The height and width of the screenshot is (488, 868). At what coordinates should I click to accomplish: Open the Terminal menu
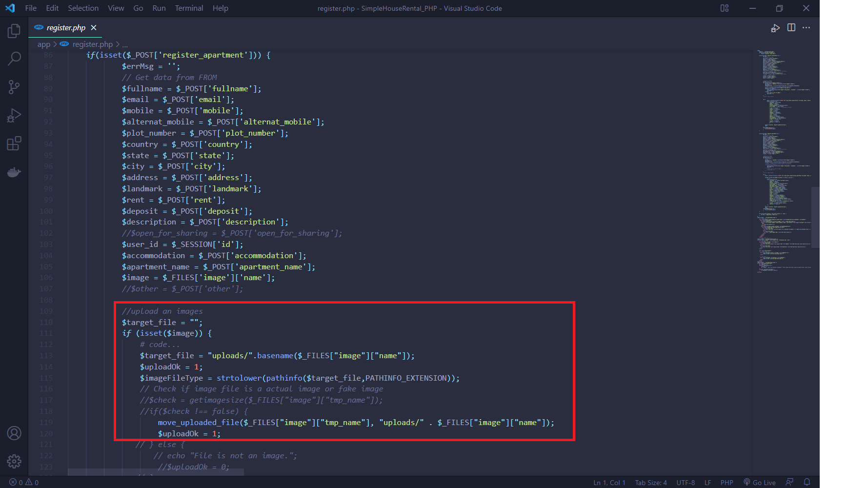[189, 8]
